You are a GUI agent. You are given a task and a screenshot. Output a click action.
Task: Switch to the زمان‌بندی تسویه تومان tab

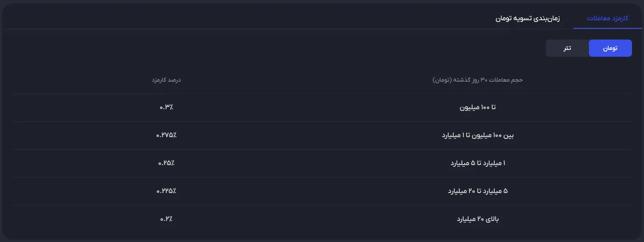point(527,19)
